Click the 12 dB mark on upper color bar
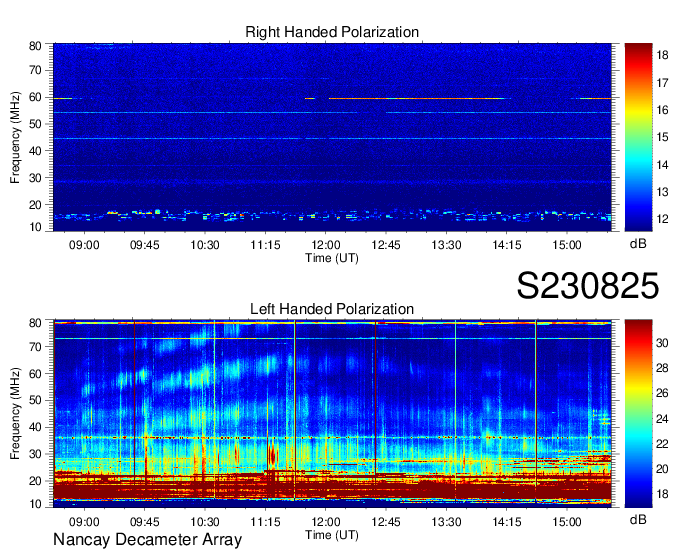Viewport: 680px width, 552px height. [x=662, y=219]
